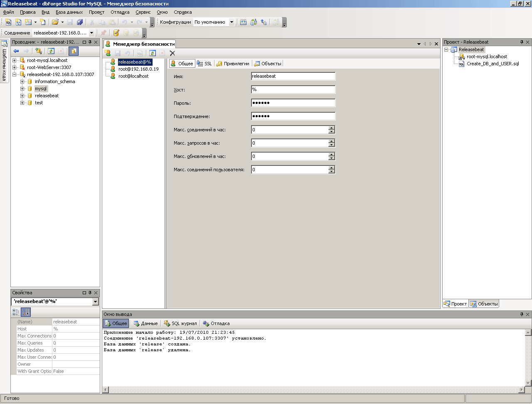Switch properties to categorized view
The height and width of the screenshot is (404, 532).
(x=16, y=312)
